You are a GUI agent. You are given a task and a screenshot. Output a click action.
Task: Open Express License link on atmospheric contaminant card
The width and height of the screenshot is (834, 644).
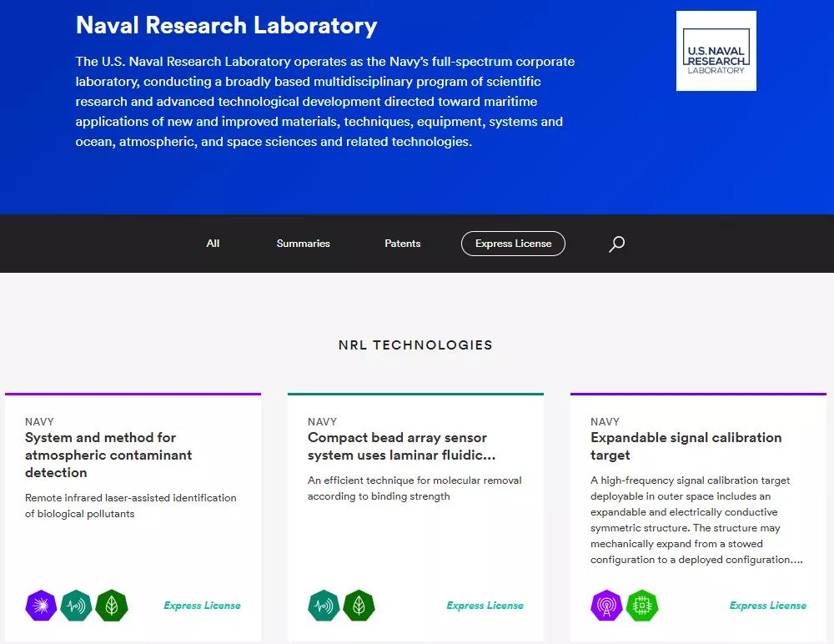[x=202, y=605]
